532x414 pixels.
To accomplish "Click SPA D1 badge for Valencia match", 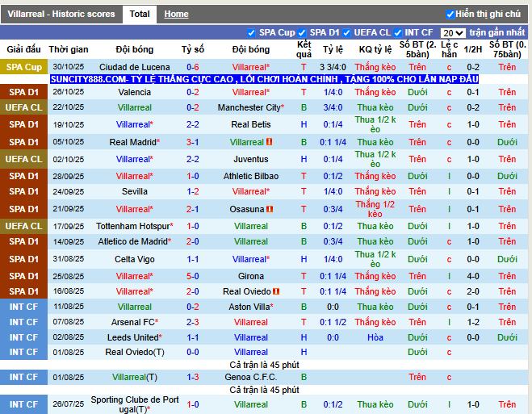I will point(23,92).
